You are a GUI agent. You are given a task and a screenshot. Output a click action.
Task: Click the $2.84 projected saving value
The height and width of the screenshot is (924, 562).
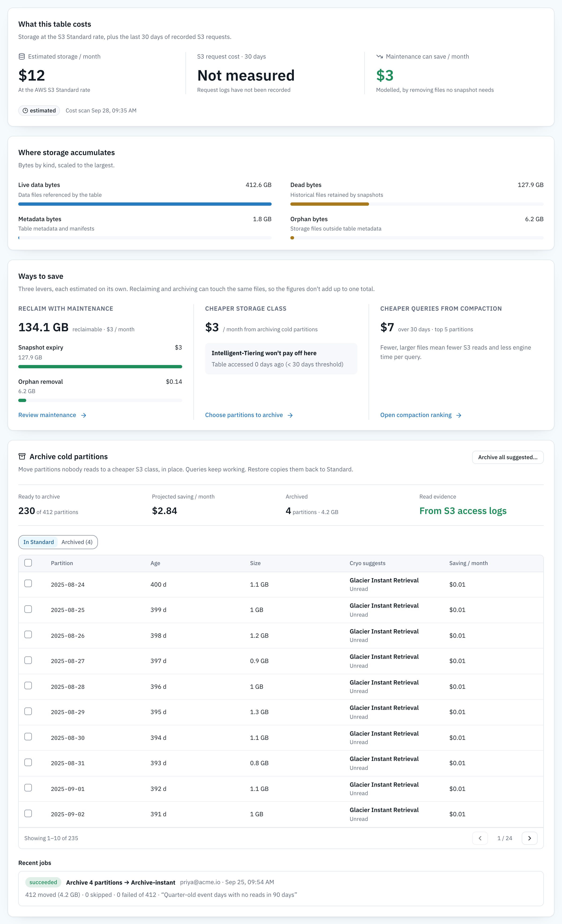click(165, 511)
